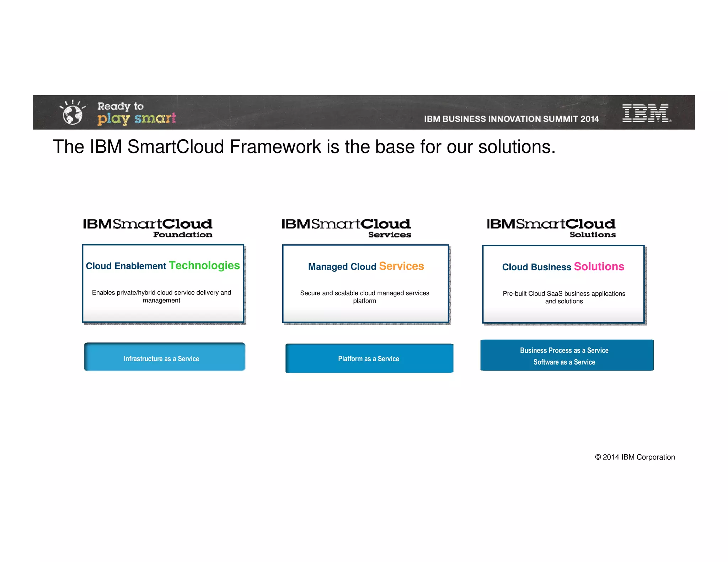Click the IBM logo in the banner
728x562 pixels.
[x=647, y=113]
